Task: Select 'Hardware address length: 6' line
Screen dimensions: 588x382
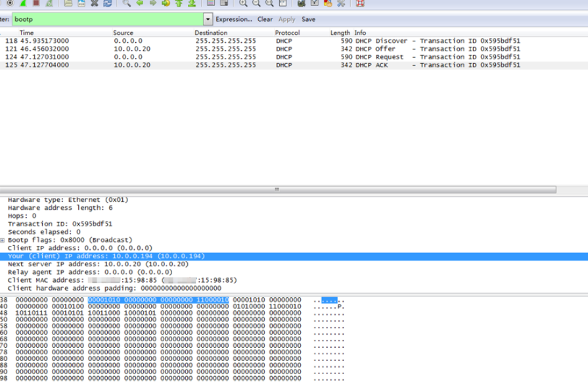Action: (x=60, y=208)
